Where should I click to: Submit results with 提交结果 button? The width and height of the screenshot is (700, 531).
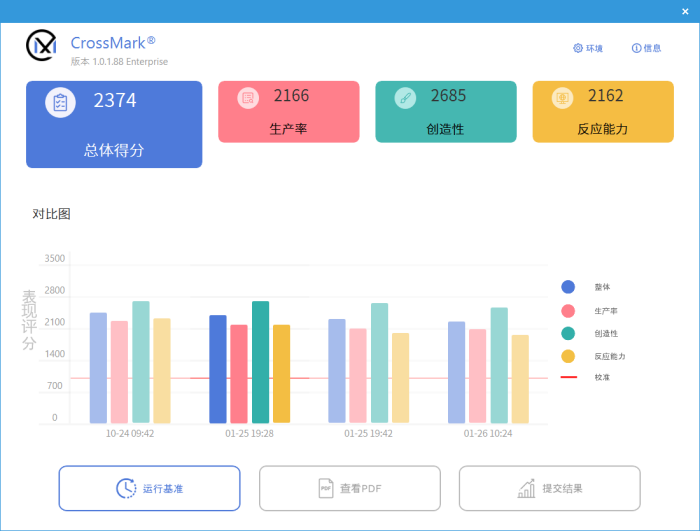[x=549, y=488]
